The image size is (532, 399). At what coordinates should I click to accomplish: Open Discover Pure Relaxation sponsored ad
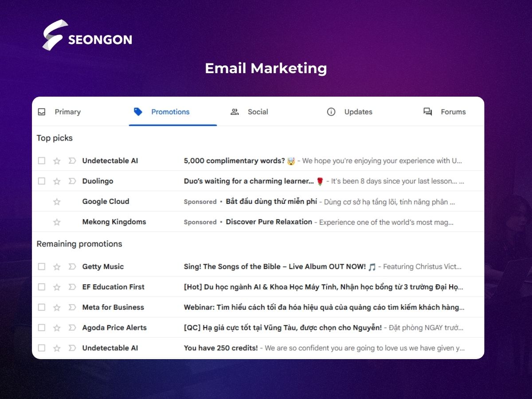(258, 222)
